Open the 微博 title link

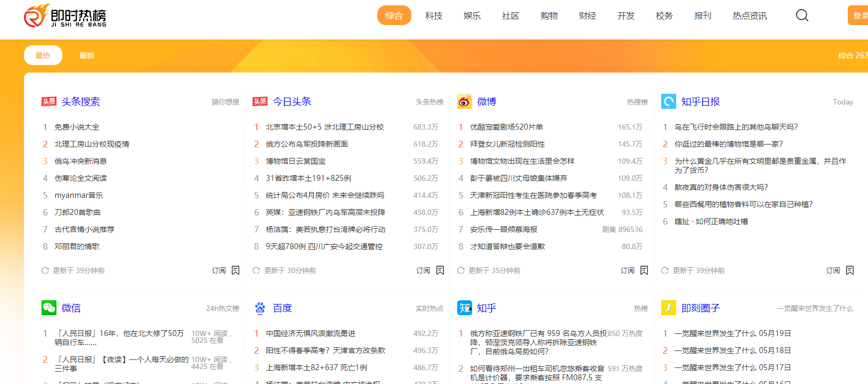[x=487, y=101]
